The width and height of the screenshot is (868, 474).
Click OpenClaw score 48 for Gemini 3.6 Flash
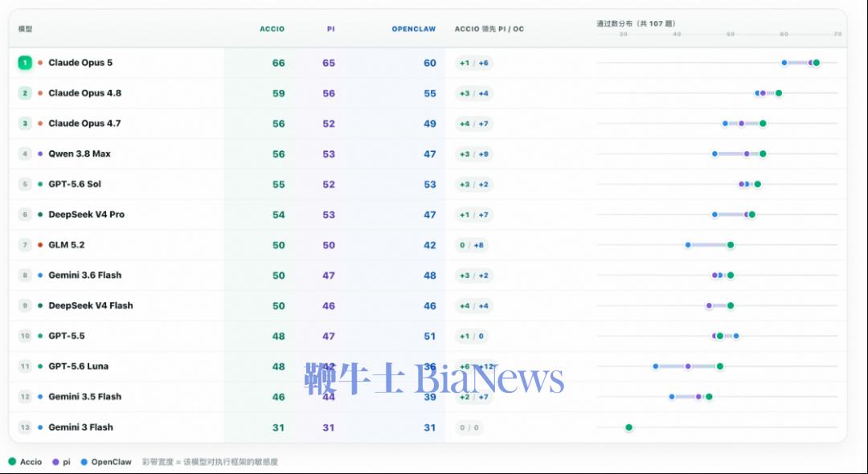pos(430,276)
